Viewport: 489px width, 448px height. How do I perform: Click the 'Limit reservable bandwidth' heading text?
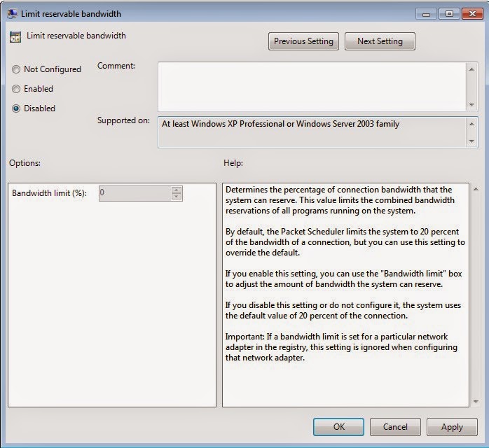(x=76, y=36)
